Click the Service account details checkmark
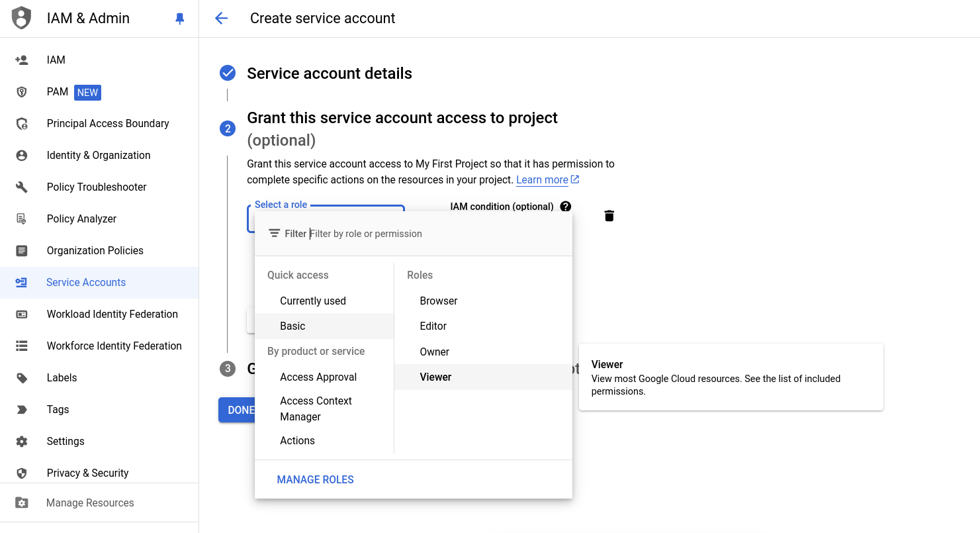 228,73
